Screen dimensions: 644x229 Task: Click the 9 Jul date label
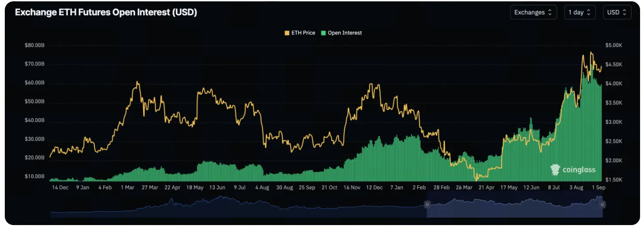[x=240, y=187]
